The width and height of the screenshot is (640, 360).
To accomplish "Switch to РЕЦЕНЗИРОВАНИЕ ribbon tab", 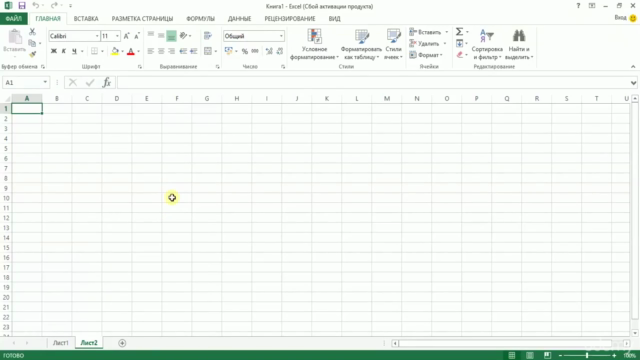I will tap(290, 18).
